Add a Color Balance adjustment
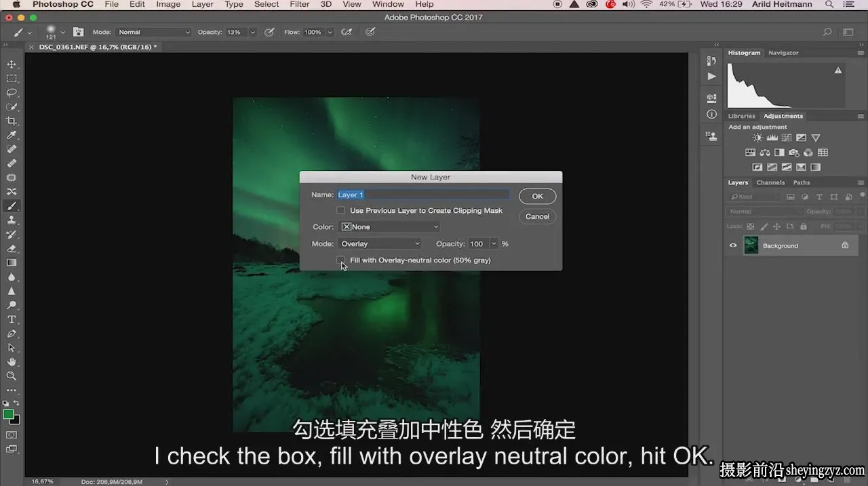 point(765,153)
